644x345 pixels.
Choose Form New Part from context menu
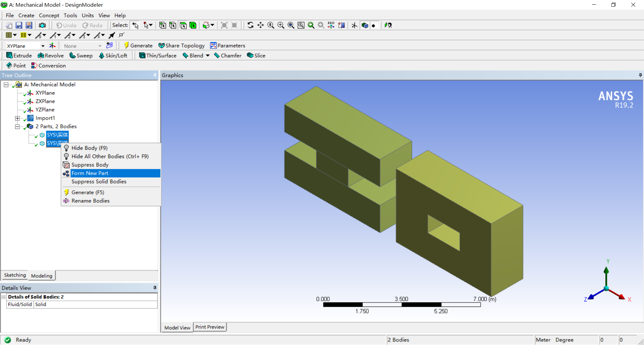point(90,173)
